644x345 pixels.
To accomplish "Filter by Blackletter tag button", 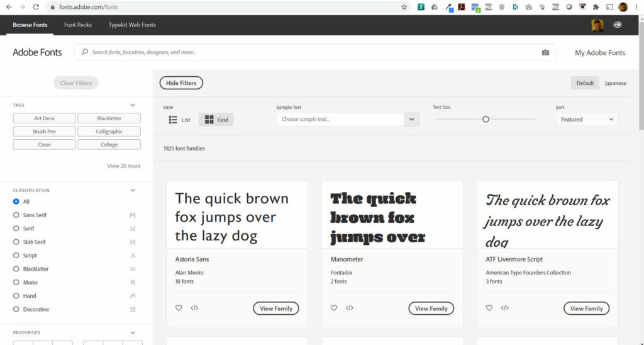I will coord(109,118).
